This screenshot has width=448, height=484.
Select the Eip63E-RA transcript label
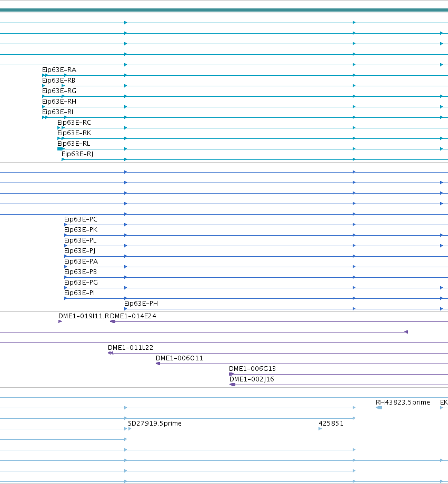[x=59, y=70]
